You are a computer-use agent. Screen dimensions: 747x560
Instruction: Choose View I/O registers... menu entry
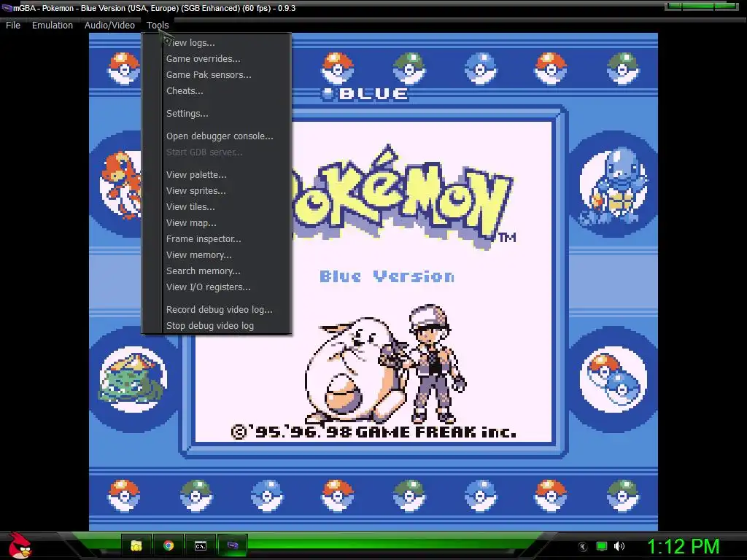click(x=217, y=287)
